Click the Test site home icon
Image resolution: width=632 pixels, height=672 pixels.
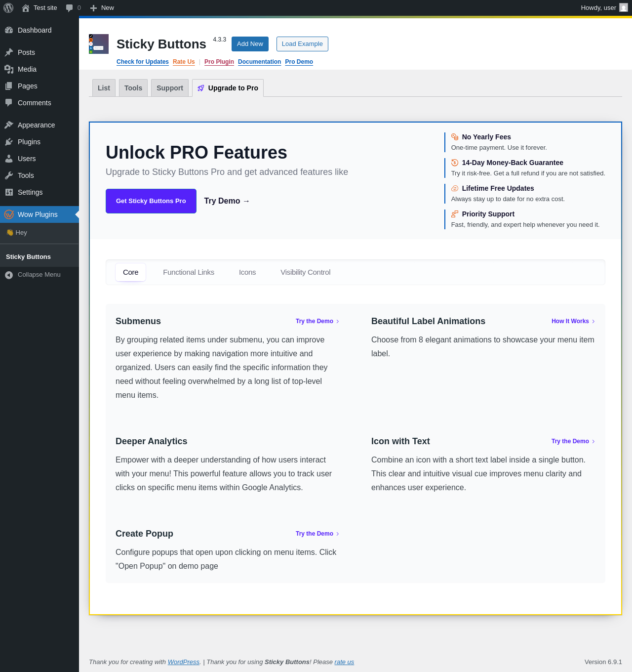point(26,8)
